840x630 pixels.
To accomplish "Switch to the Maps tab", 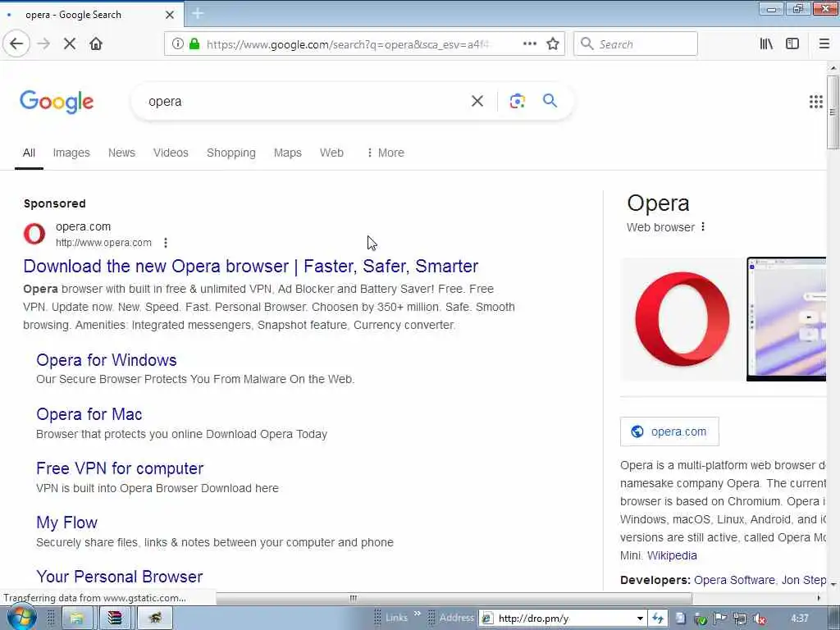I will pos(288,153).
